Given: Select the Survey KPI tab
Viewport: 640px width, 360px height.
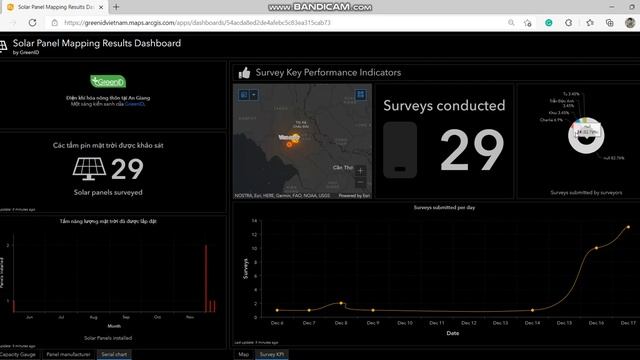Looking at the screenshot, I should tap(271, 354).
